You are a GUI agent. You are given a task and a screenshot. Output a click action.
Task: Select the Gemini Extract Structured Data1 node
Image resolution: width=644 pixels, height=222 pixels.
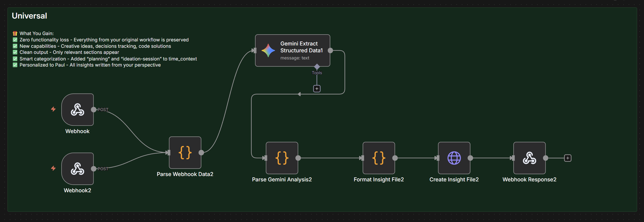tap(292, 51)
